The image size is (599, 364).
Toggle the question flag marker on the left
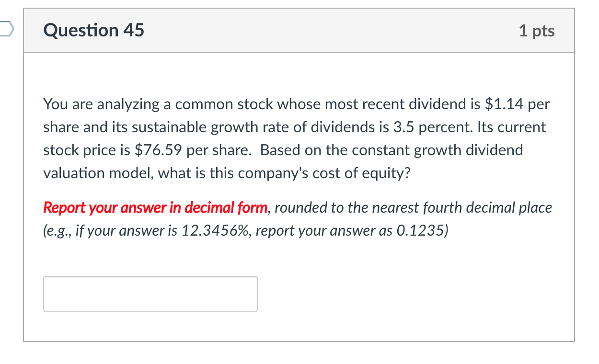coord(4,30)
